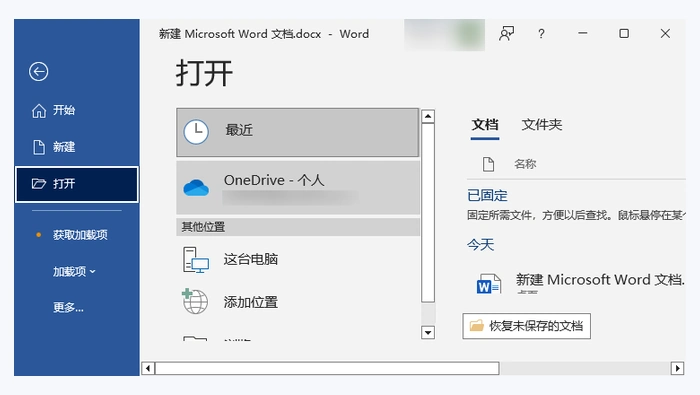Select the 打开 sidebar item
This screenshot has width=700, height=395.
[x=77, y=184]
